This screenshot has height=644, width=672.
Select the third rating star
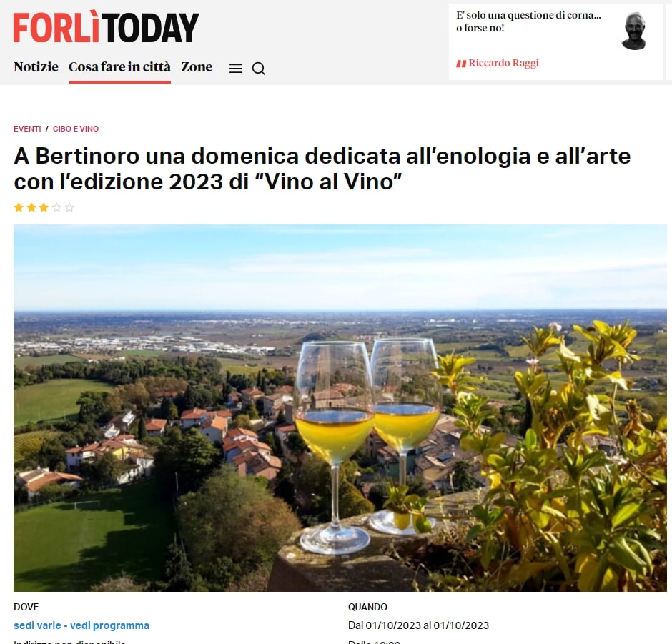click(44, 208)
